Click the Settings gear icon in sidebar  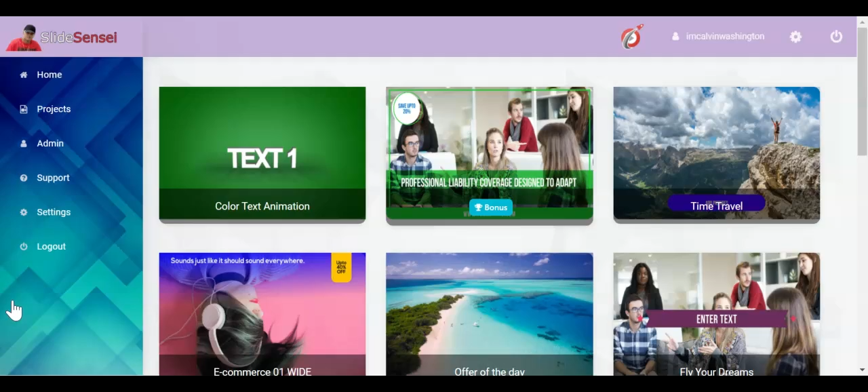point(24,212)
